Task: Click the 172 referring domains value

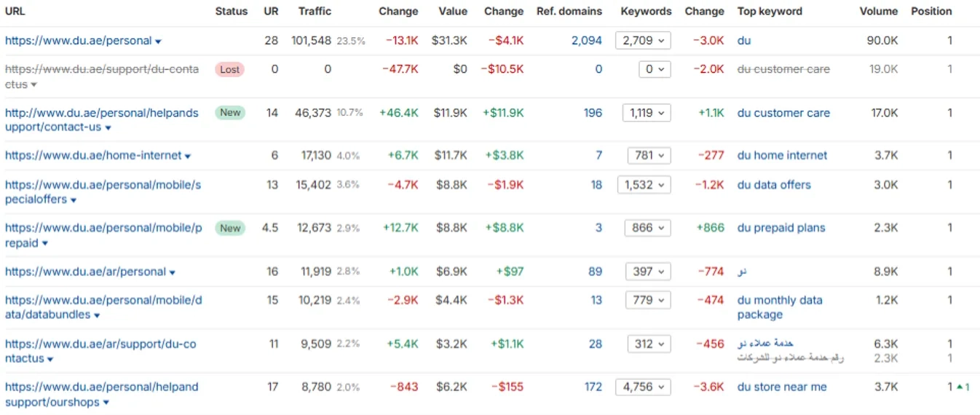Action: [x=593, y=387]
